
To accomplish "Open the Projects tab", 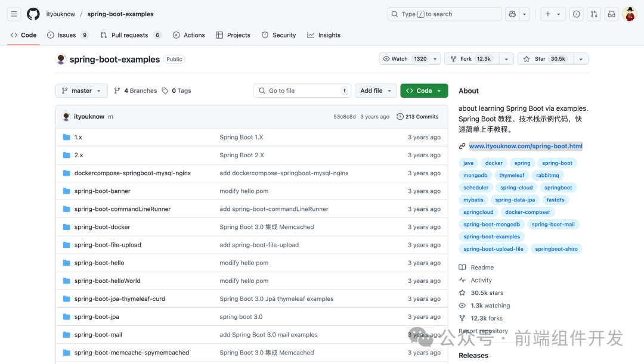I will click(x=233, y=35).
